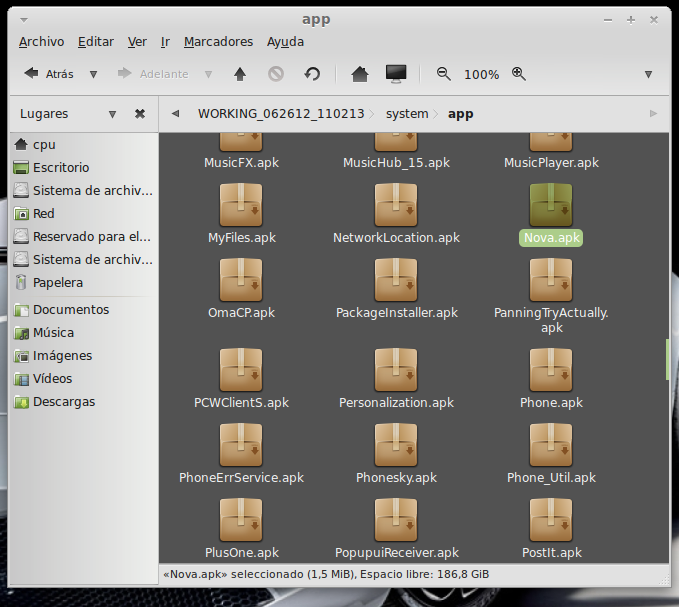Open the window menu arrow in title bar
The width and height of the screenshot is (679, 607).
(x=24, y=20)
